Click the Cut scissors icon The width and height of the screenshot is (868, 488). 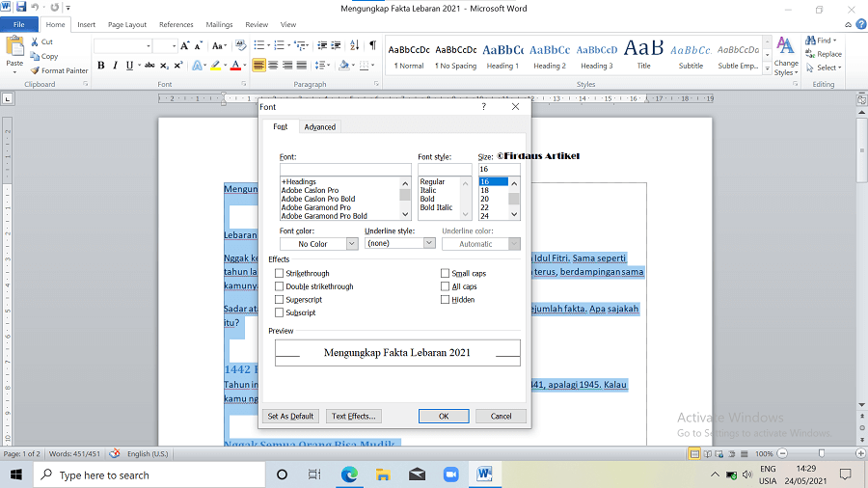click(35, 41)
